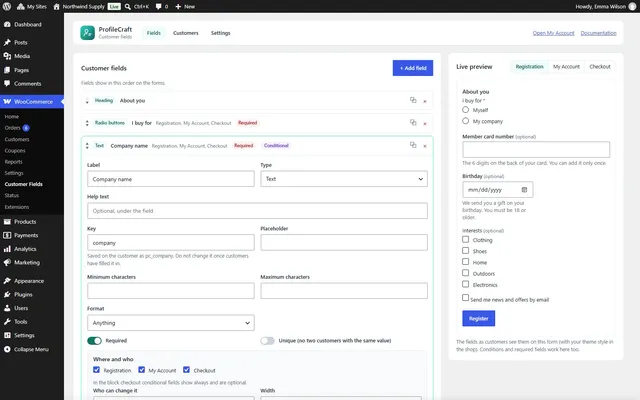Check the Clothing interest box
This screenshot has width=640, height=400.
click(x=465, y=239)
